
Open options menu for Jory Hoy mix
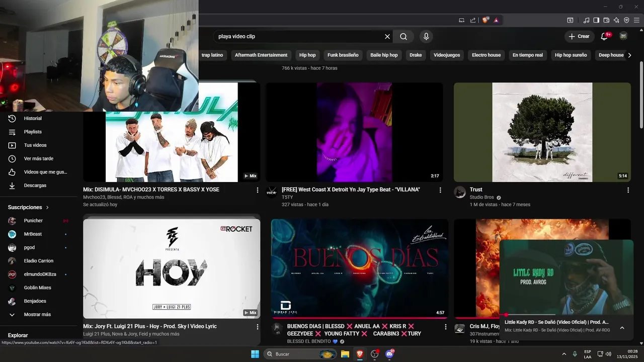[x=258, y=327]
